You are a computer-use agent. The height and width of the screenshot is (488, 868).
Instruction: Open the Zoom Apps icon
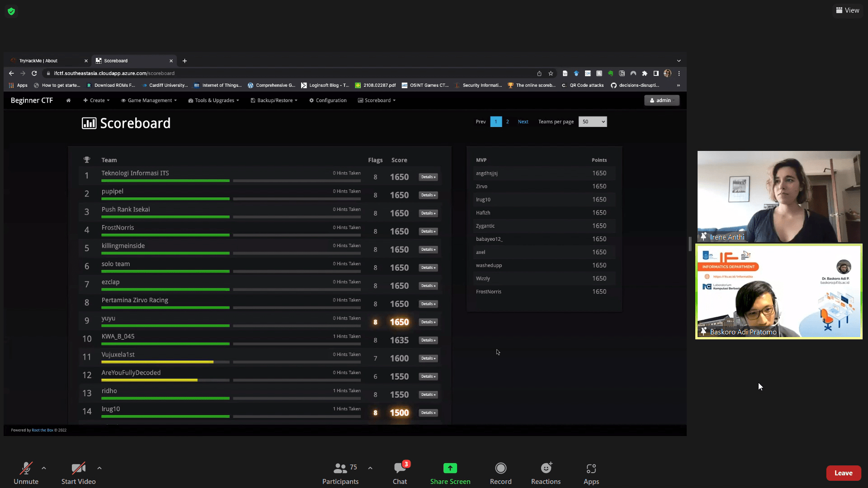tap(591, 469)
